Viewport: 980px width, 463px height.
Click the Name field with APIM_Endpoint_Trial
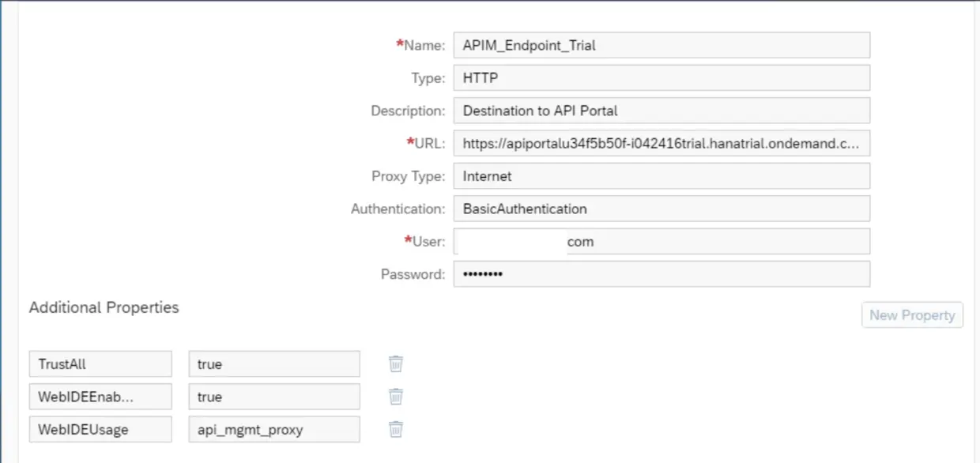661,45
